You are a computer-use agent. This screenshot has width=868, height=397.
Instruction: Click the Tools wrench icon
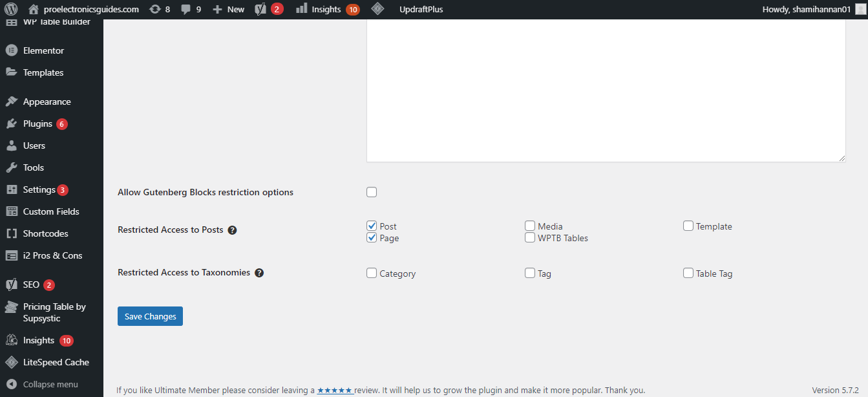coord(11,167)
